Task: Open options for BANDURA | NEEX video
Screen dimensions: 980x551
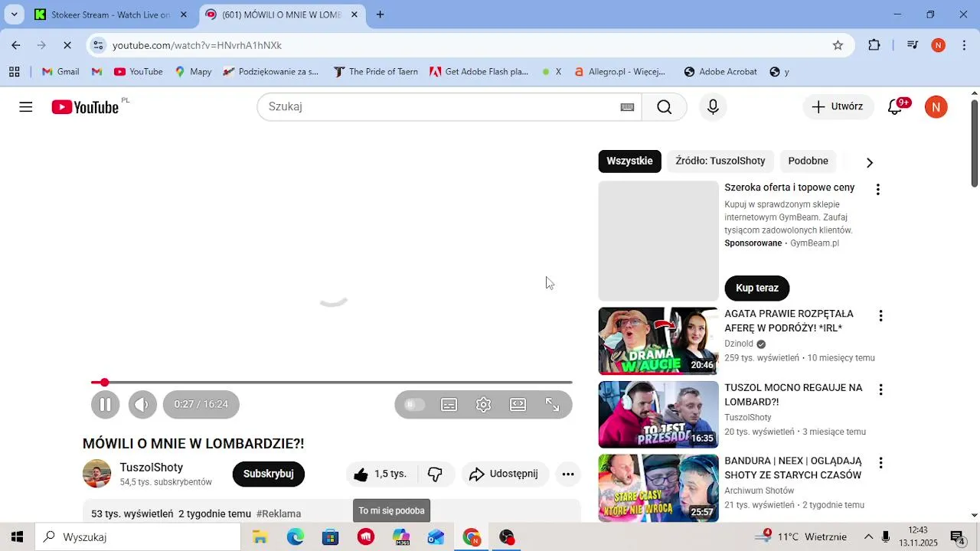Action: click(880, 463)
